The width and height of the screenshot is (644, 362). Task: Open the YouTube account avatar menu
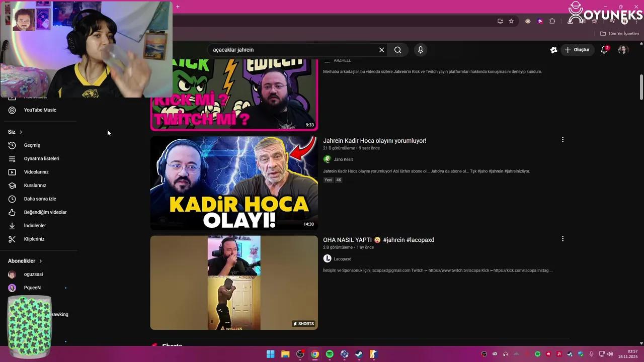(623, 50)
